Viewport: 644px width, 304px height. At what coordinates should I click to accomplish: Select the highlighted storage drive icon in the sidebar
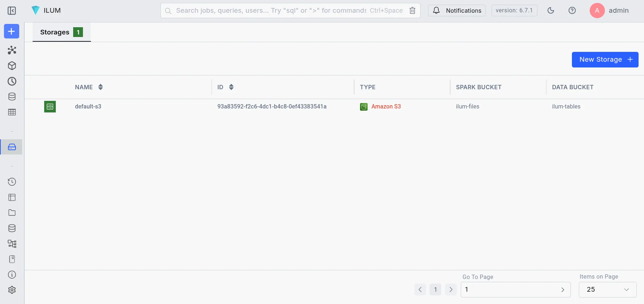[x=12, y=147]
